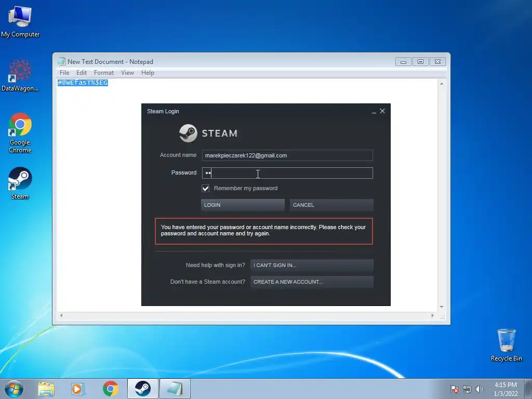This screenshot has height=399, width=532.
Task: Click the Don't have a Steam account? text
Action: [208, 282]
